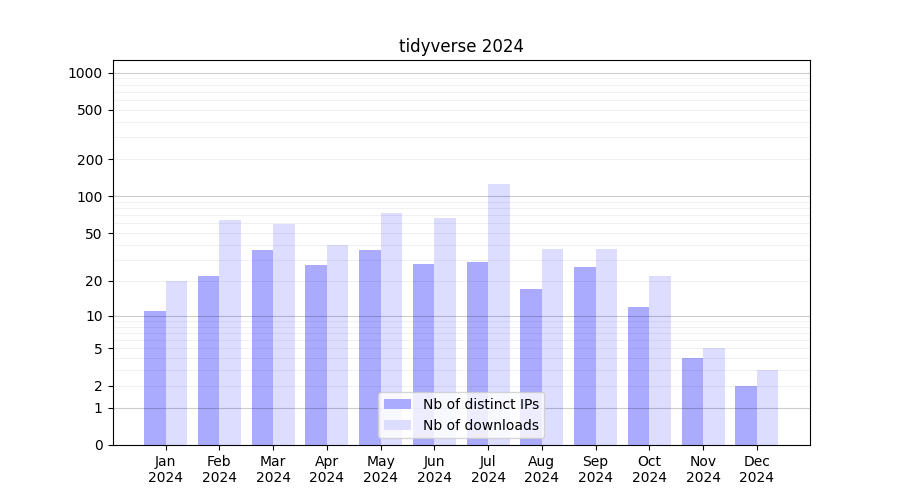Click the dark blue legend swatch for distinct IPs
The image size is (900, 500).
[x=397, y=404]
